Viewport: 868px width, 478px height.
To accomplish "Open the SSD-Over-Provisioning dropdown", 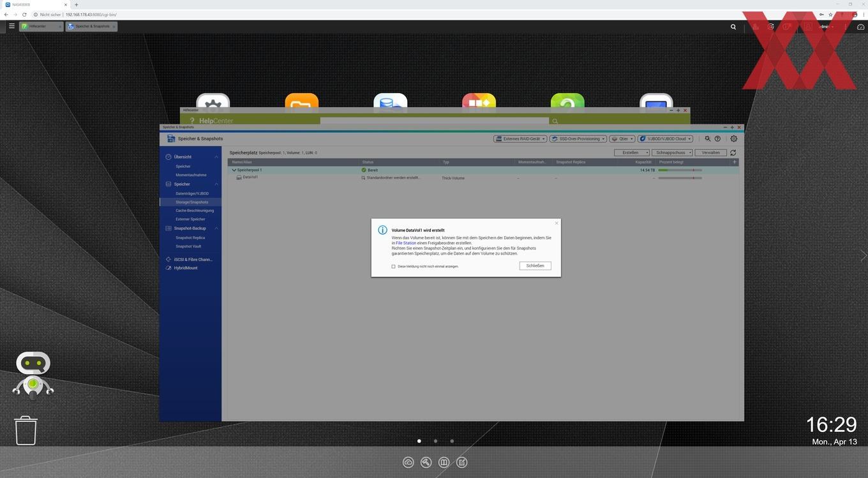I will point(578,138).
